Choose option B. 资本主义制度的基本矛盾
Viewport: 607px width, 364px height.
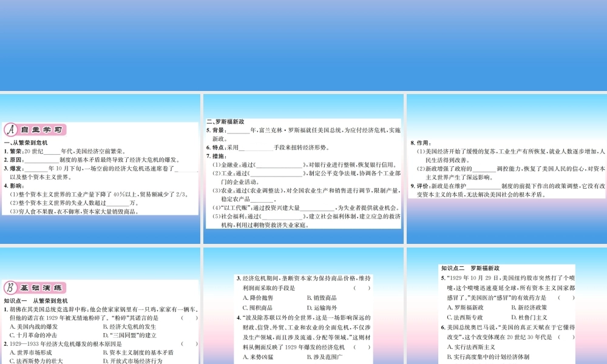(138, 352)
